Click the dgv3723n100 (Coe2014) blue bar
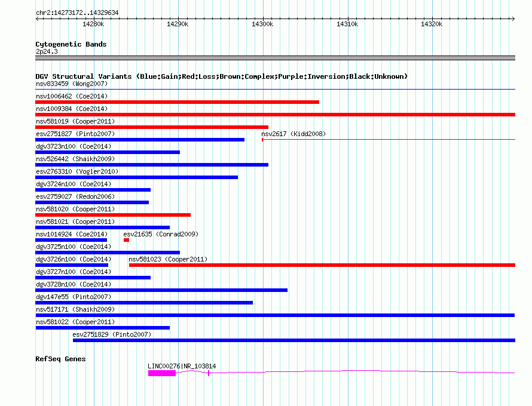Viewport: 532px width, 406px height. coord(108,152)
